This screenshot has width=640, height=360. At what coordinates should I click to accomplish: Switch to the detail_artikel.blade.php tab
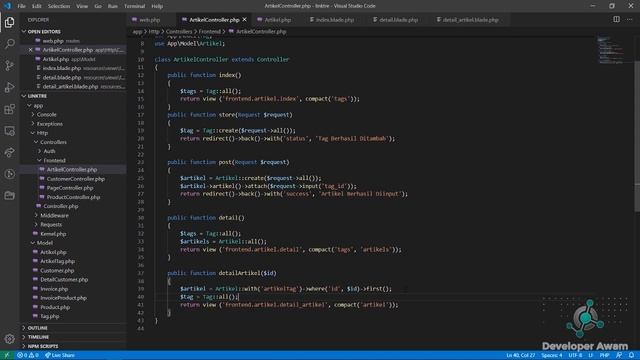click(x=470, y=20)
